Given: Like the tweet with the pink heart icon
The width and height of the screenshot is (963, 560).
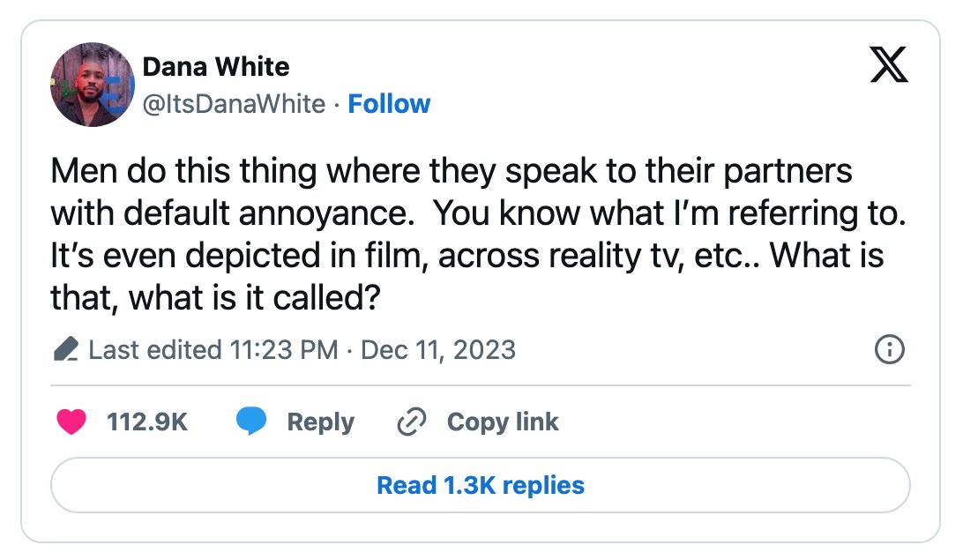Looking at the screenshot, I should (71, 422).
